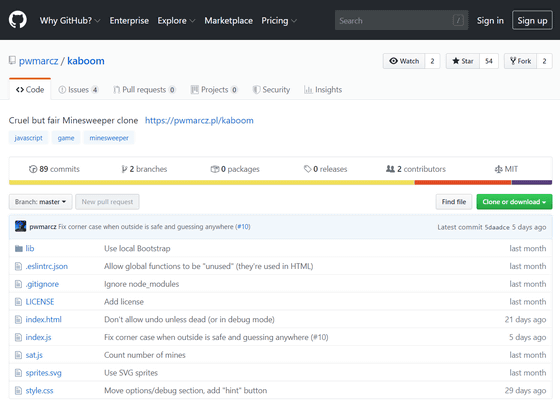Open the #10 pull request link in commit bar
This screenshot has height=407, width=560.
click(x=243, y=227)
